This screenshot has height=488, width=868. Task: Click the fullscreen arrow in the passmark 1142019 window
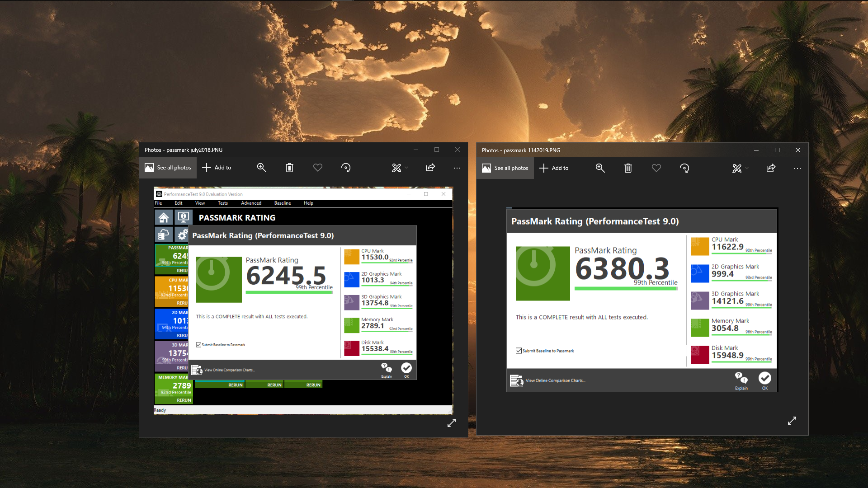(792, 421)
